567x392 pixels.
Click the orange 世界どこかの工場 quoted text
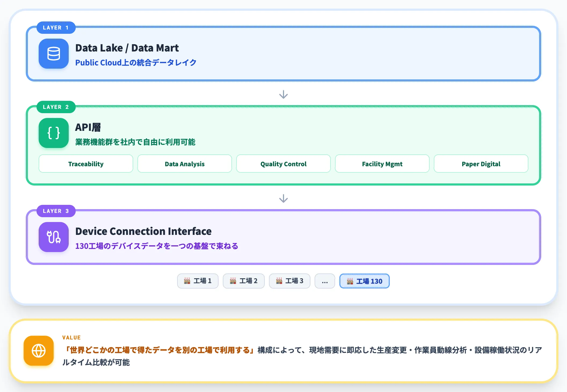pos(160,350)
